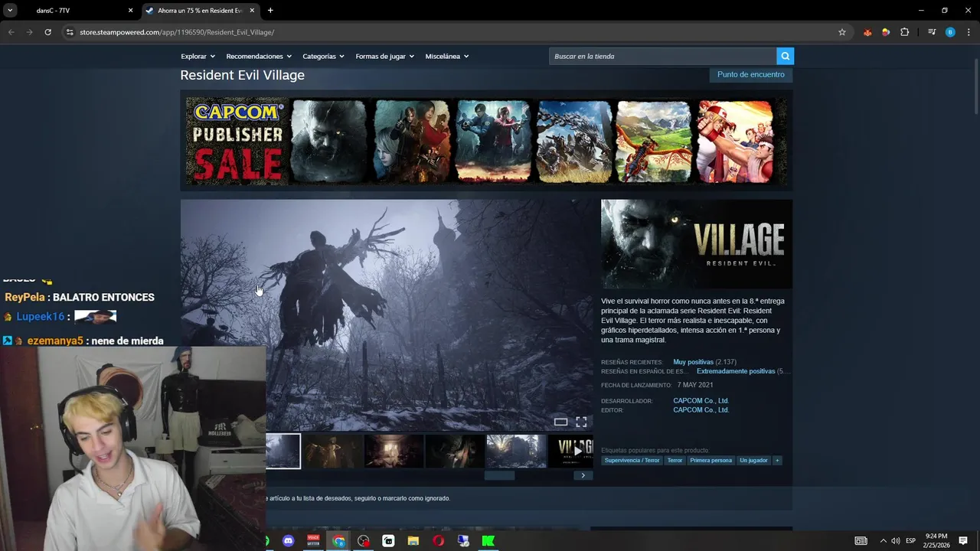The image size is (980, 551).
Task: Open a new browser tab with plus
Action: point(270,11)
